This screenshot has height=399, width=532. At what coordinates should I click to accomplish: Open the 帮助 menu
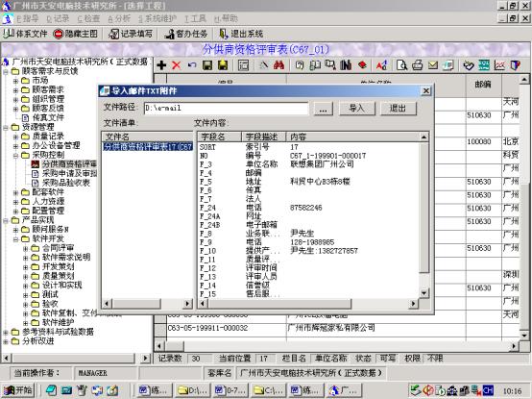tap(226, 18)
